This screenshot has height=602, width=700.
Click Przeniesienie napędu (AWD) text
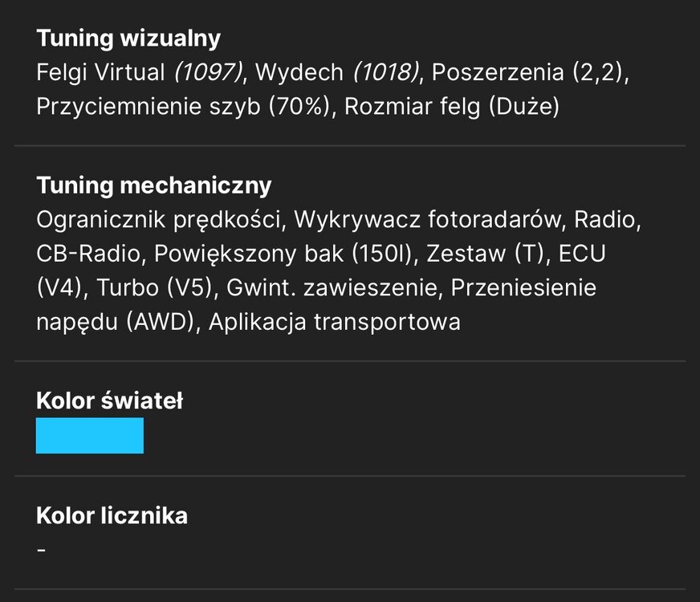[x=316, y=305]
